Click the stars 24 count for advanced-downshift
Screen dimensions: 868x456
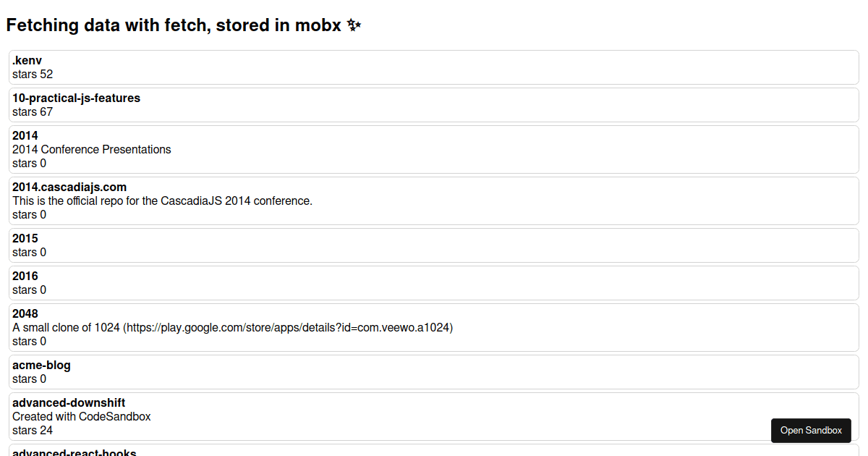click(x=33, y=430)
